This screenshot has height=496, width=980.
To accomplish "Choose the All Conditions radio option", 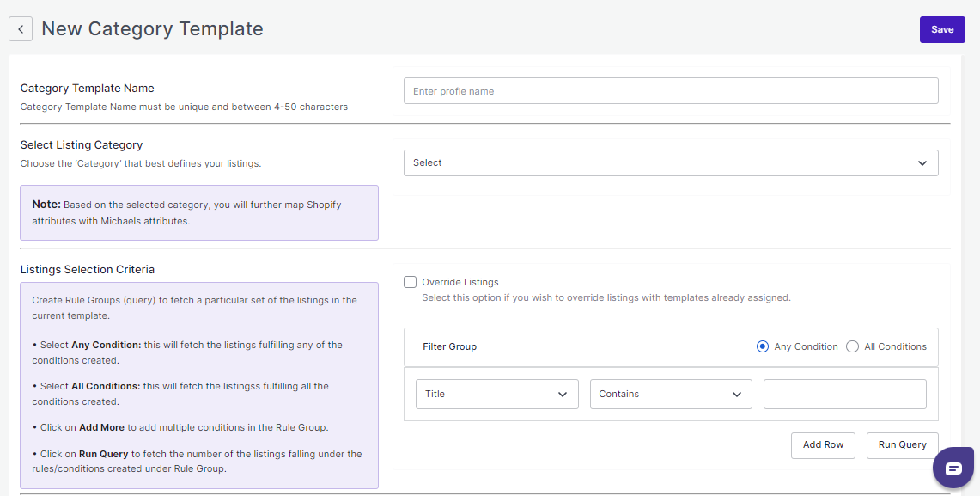I will click(x=852, y=346).
